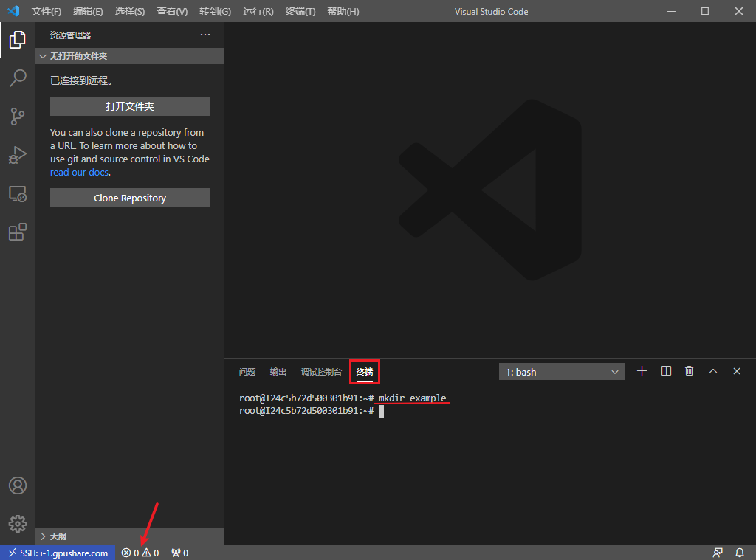Open the 查看(V) menu
The width and height of the screenshot is (756, 560).
171,11
